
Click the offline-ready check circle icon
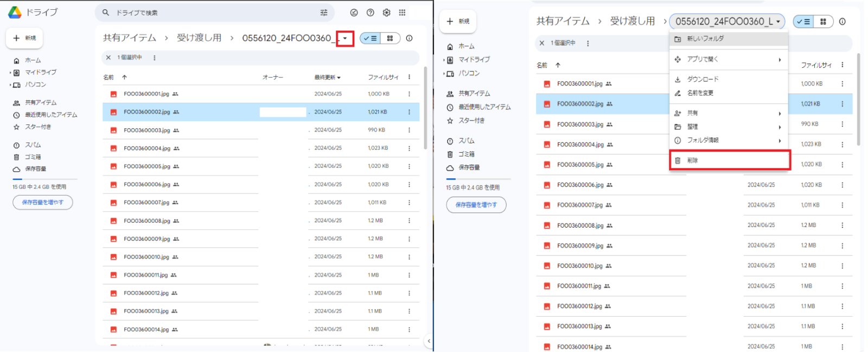354,12
